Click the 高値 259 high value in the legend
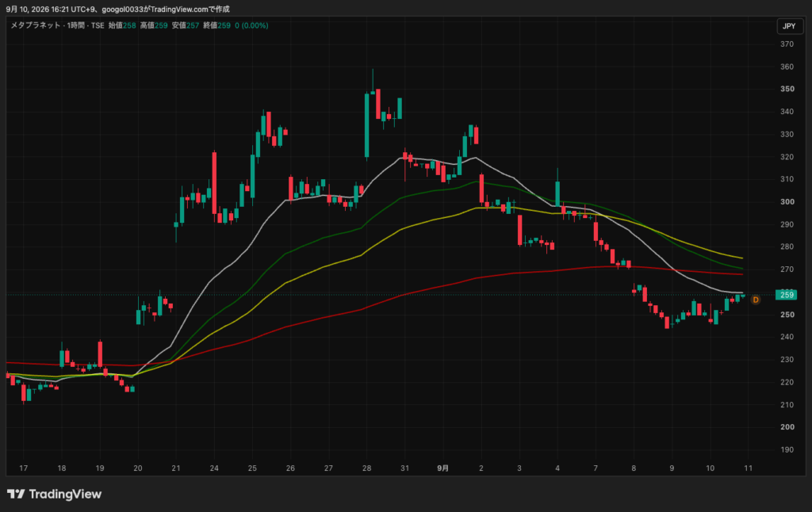This screenshot has height=512, width=812. 154,25
